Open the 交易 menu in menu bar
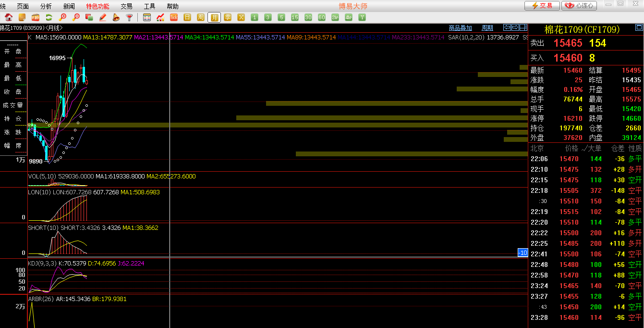This screenshot has width=644, height=328. [127, 6]
